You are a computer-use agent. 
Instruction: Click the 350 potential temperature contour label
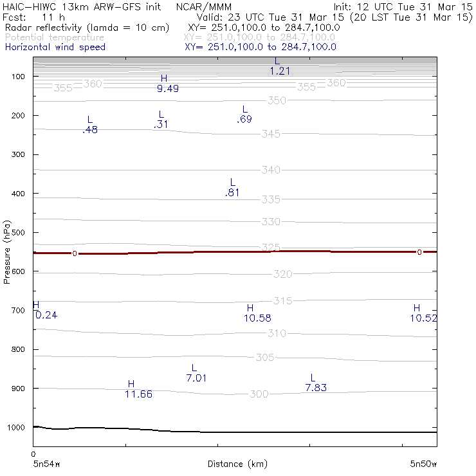pos(277,100)
